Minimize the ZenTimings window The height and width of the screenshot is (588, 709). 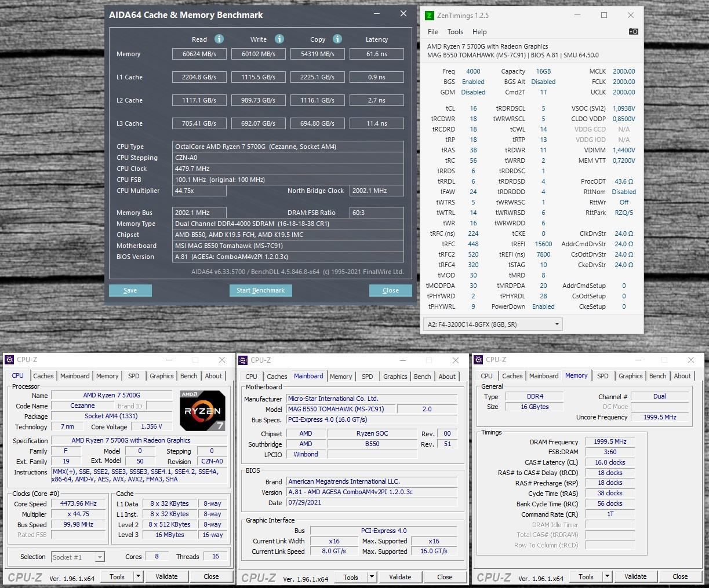[577, 15]
